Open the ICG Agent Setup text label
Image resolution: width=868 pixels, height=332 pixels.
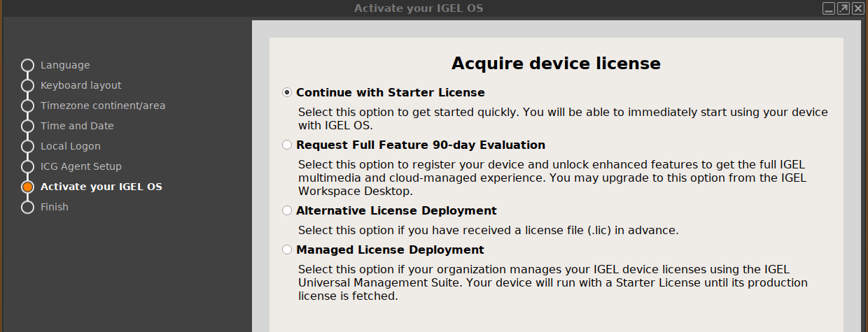point(80,166)
